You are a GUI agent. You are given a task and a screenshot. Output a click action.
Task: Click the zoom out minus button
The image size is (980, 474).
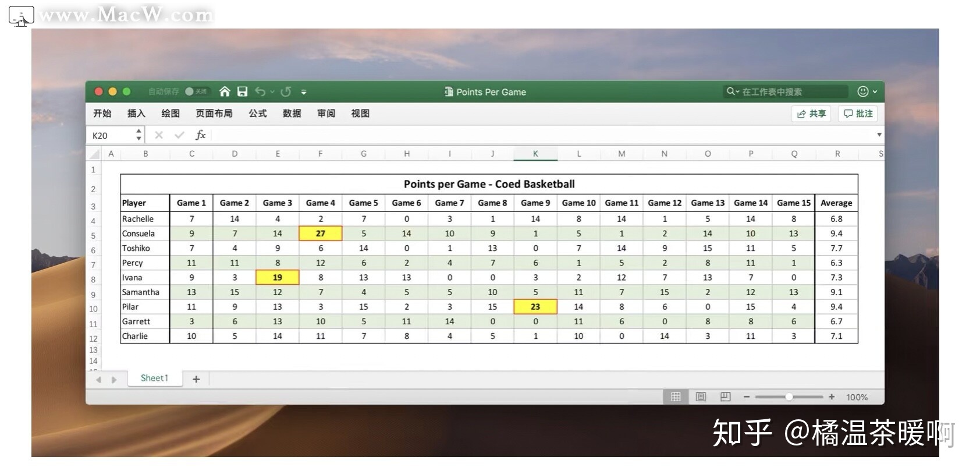[747, 397]
